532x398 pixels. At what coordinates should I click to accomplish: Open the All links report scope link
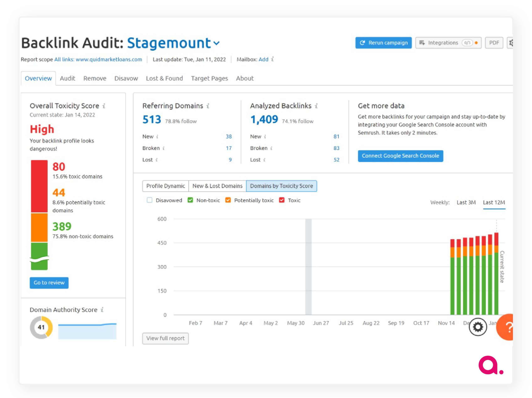98,59
